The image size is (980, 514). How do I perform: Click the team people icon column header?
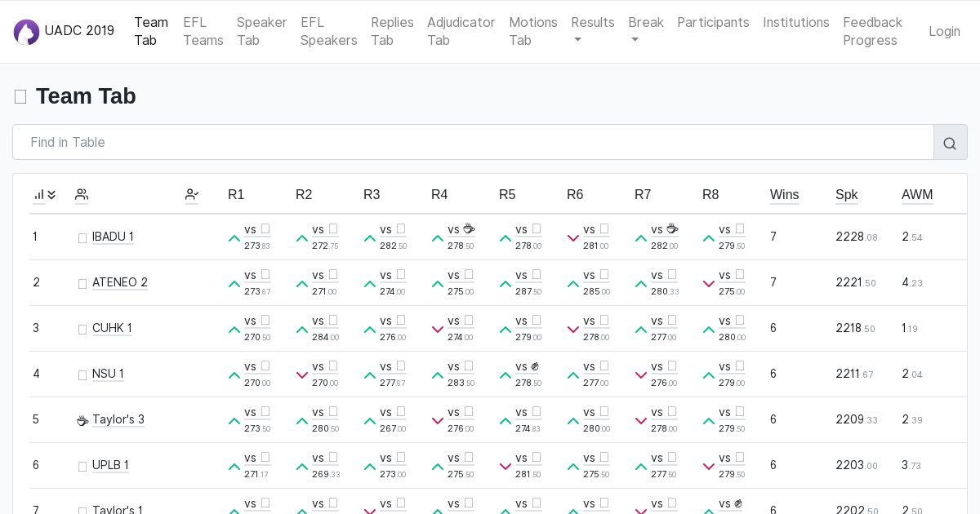coord(82,195)
